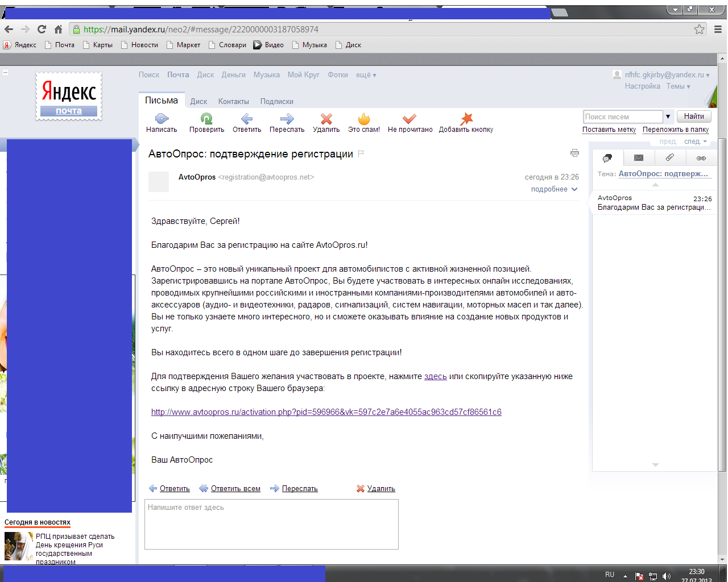Viewport: 728px width, 582px height.
Task: Click the browser home icon
Action: pos(58,29)
